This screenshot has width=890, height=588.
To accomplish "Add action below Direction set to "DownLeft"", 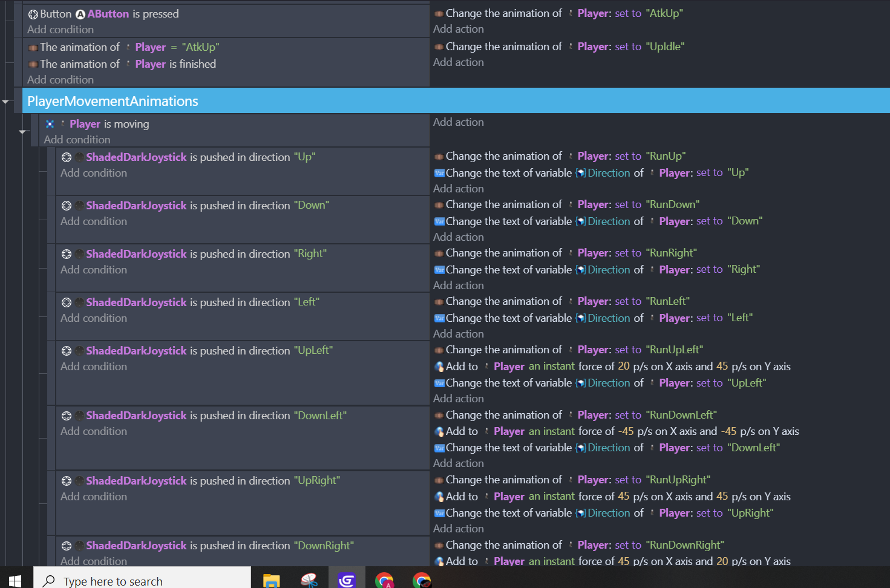I will (x=459, y=463).
